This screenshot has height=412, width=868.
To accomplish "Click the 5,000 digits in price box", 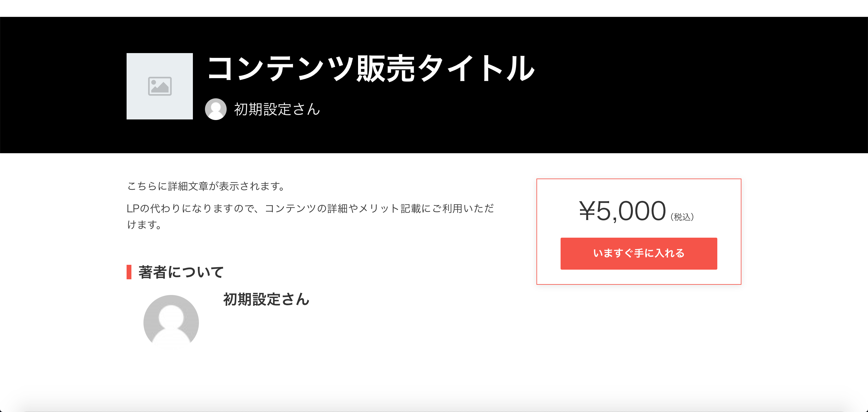I will pyautogui.click(x=631, y=211).
